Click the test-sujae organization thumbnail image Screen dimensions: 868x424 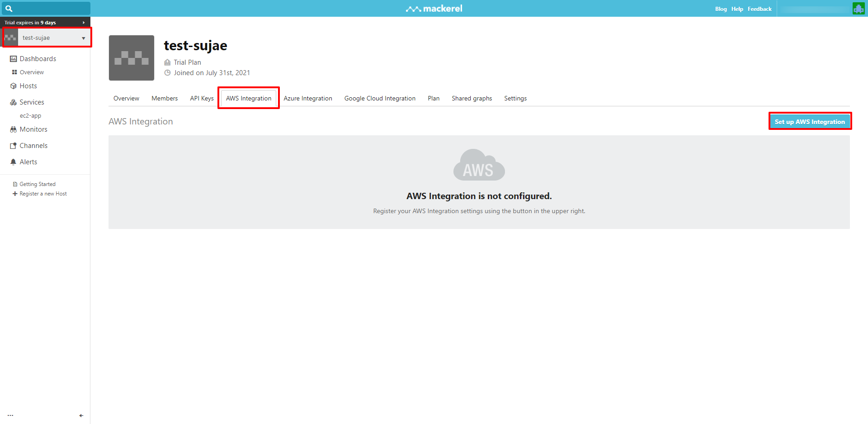coord(132,58)
